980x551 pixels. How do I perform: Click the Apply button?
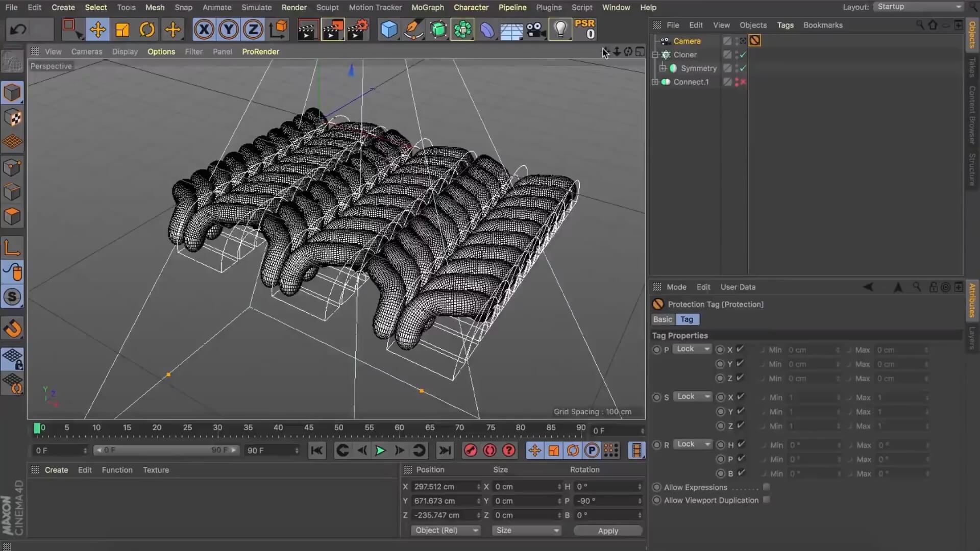(x=607, y=531)
